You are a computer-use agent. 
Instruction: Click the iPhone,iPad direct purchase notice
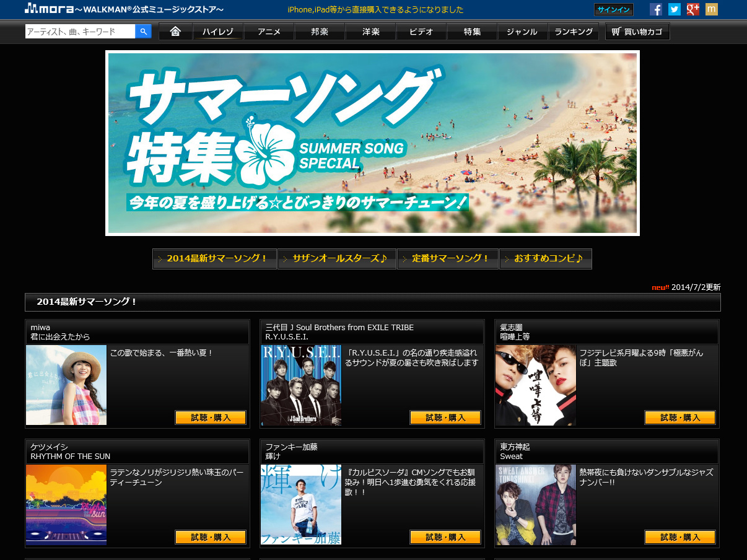click(x=376, y=10)
